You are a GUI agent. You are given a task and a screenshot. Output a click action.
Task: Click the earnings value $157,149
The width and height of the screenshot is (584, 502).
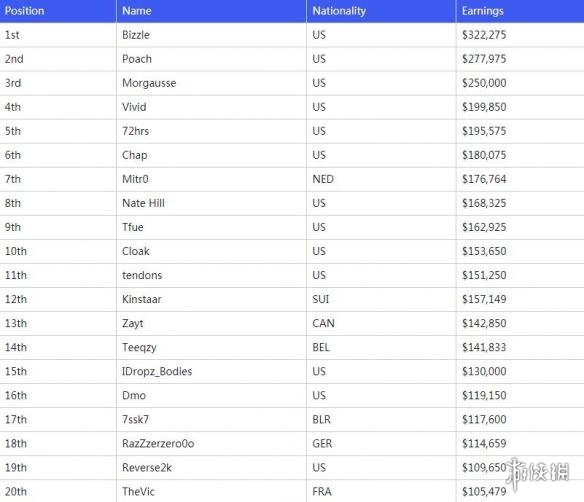tap(484, 299)
